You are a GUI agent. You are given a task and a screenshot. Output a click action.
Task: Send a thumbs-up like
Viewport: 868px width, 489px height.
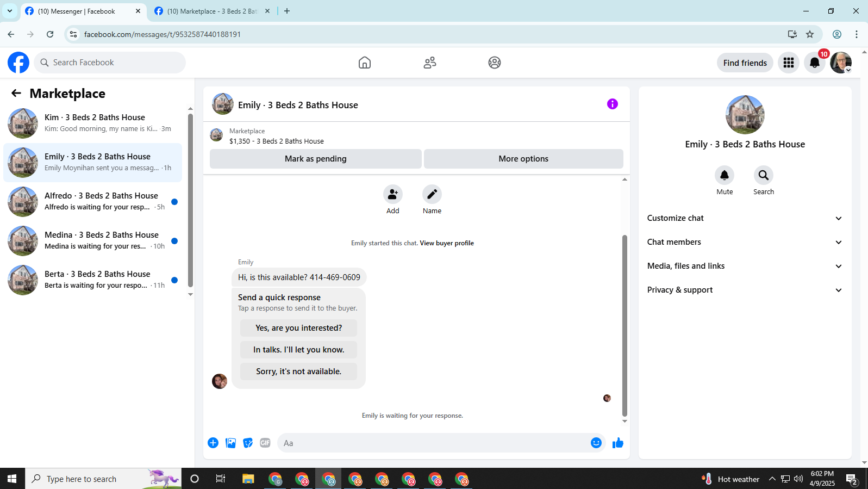[x=618, y=443]
